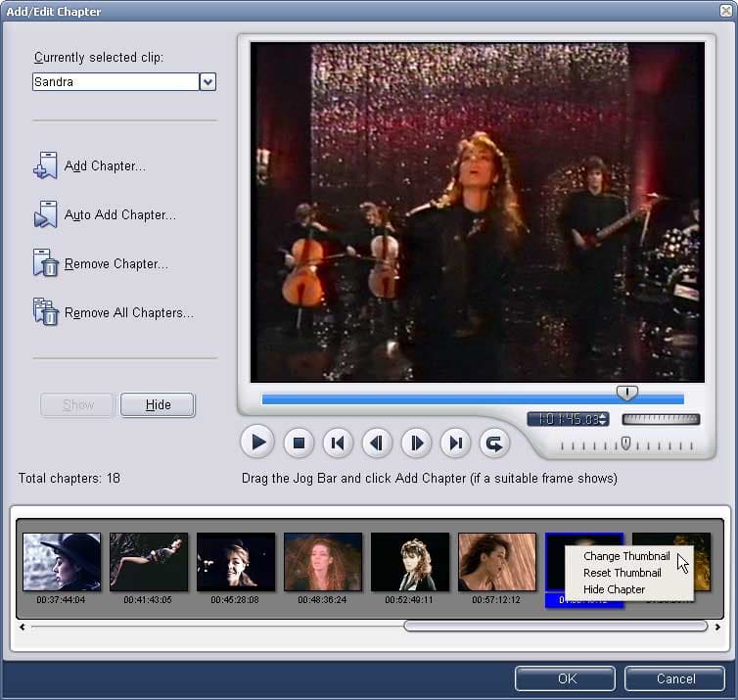Click the shuttle speed slider knob

click(x=625, y=443)
